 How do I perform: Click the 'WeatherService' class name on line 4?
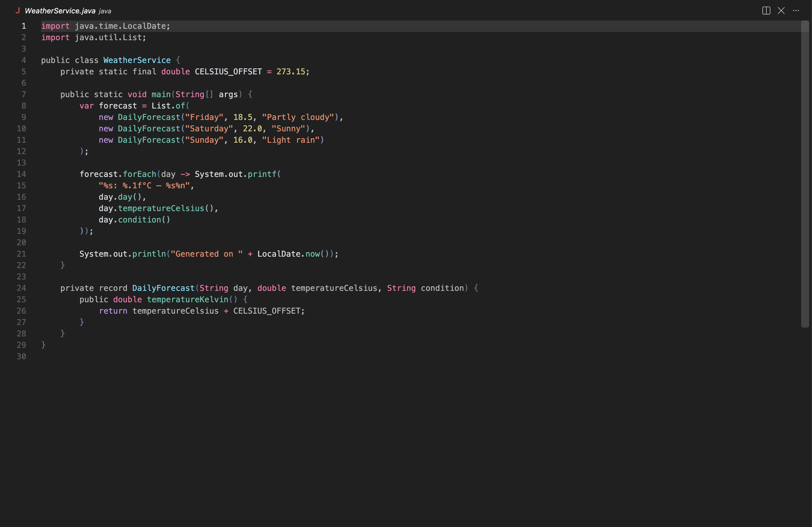click(x=137, y=60)
